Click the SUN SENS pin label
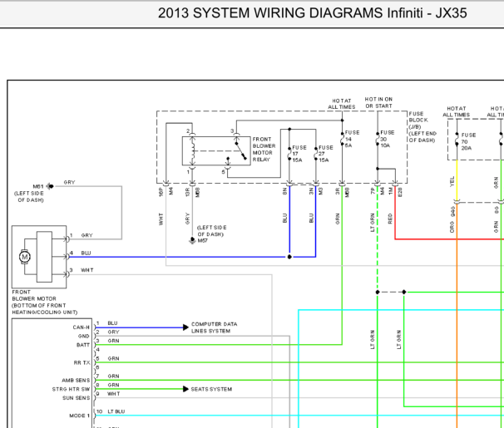 coord(76,398)
